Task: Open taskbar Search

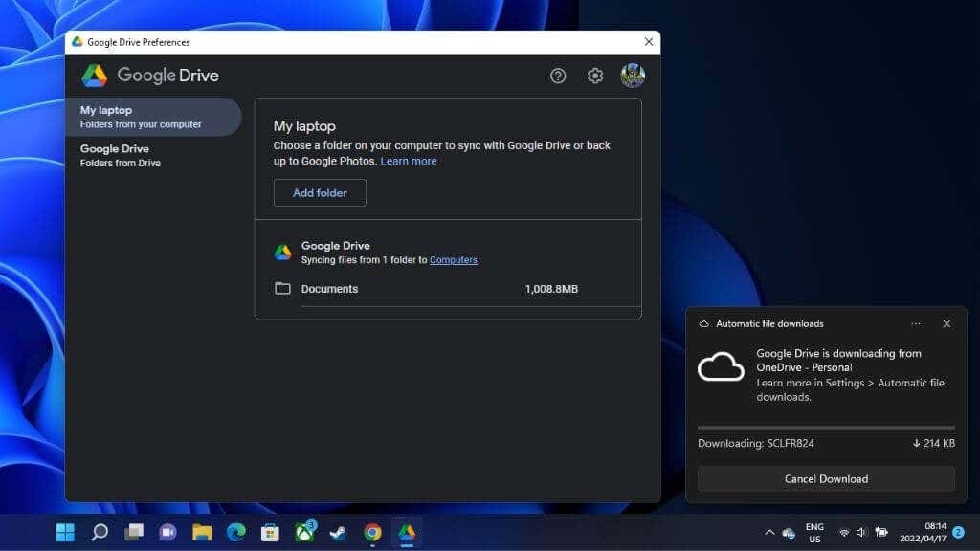Action: pyautogui.click(x=100, y=532)
